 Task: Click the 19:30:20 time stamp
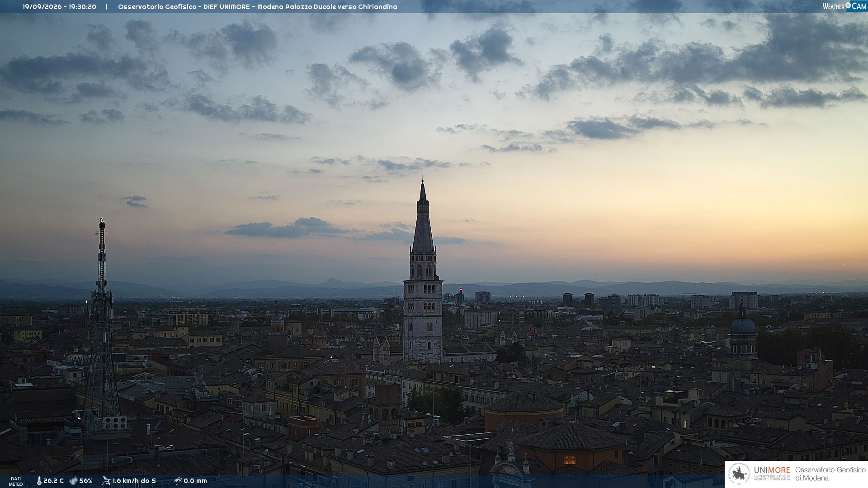coord(82,7)
